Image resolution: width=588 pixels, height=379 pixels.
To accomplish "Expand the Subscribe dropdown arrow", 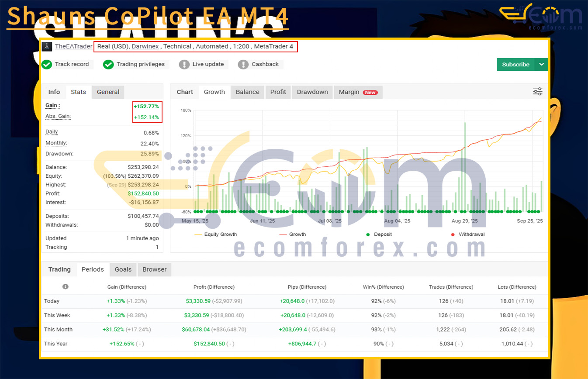I will coord(541,65).
